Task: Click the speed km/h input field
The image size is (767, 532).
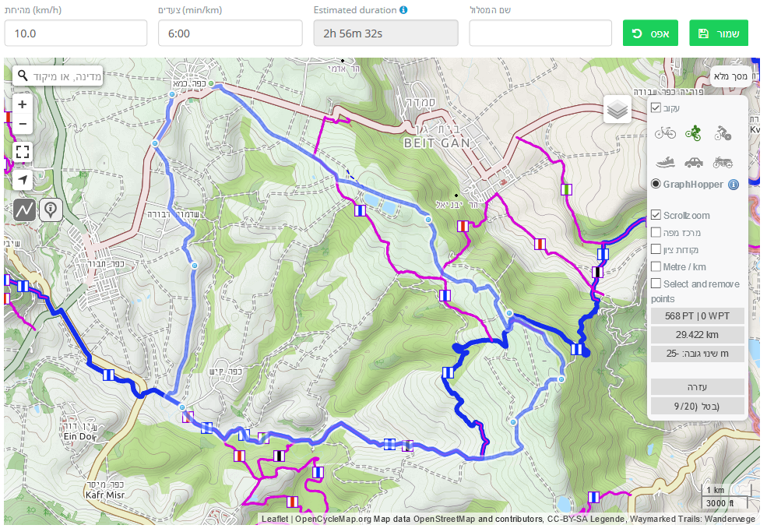Action: (x=76, y=33)
